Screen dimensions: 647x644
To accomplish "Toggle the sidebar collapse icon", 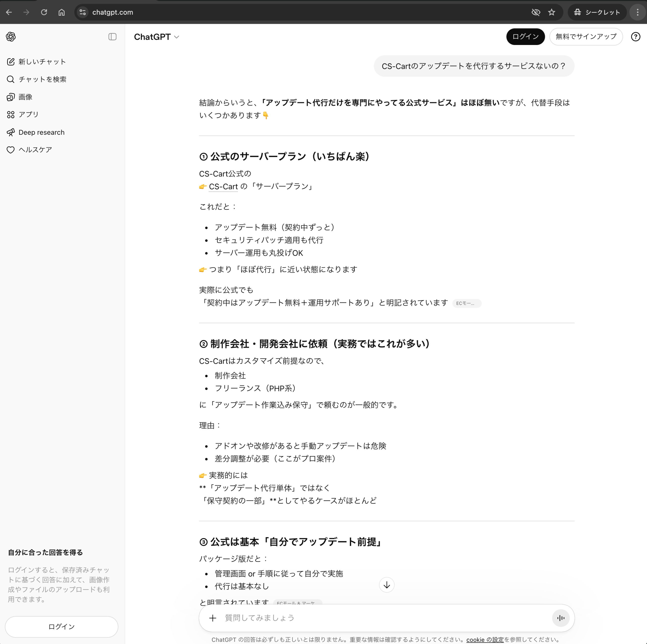I will (x=112, y=37).
